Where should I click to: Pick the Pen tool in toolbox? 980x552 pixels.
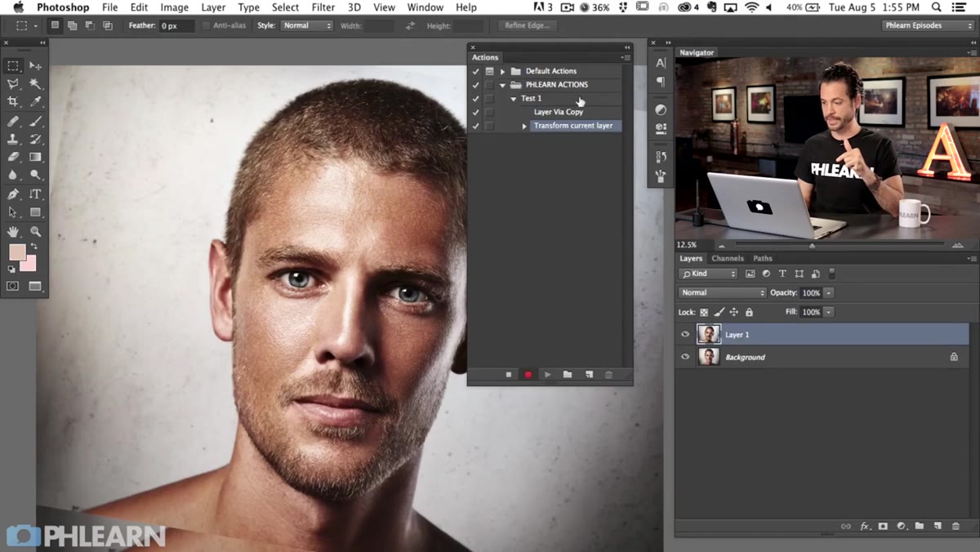(x=13, y=194)
